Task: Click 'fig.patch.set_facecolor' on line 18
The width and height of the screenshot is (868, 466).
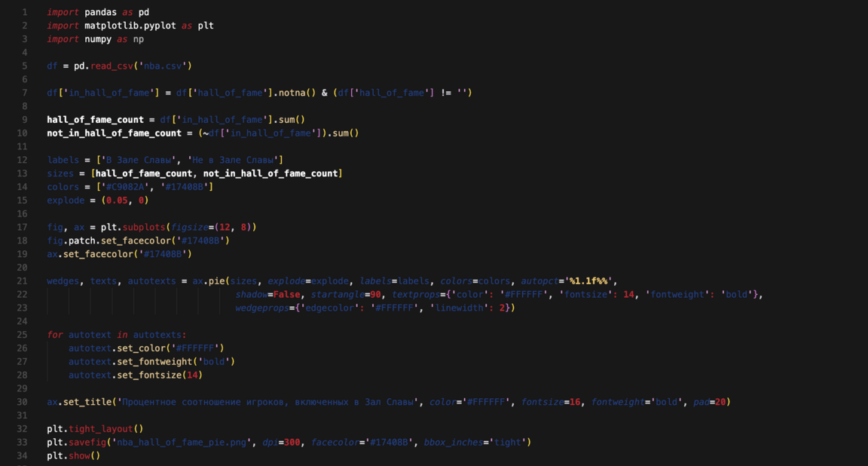Action: coord(109,241)
